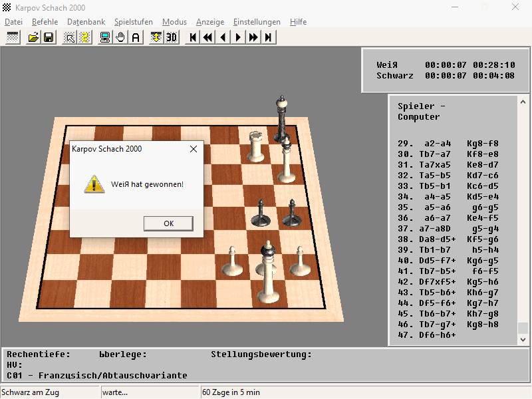Open a saved game with folder icon
Image resolution: width=532 pixels, height=399 pixels.
pos(33,37)
